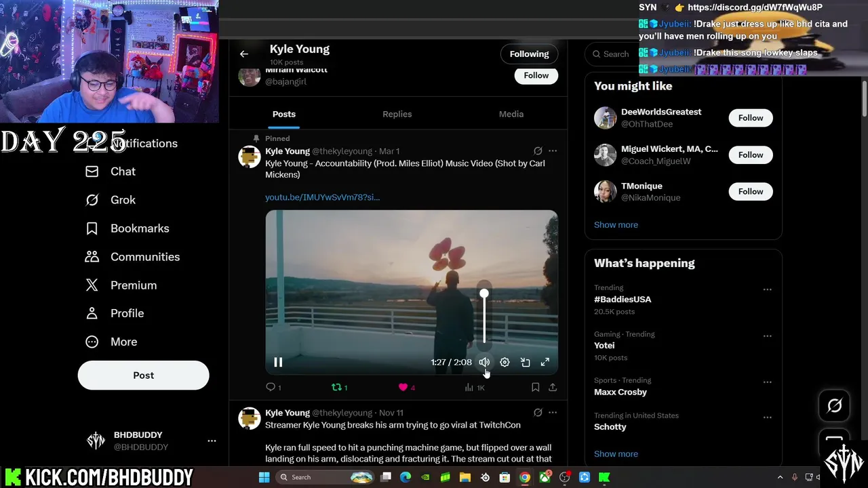Open the Maxx Crosby trend
The width and height of the screenshot is (868, 488).
620,392
